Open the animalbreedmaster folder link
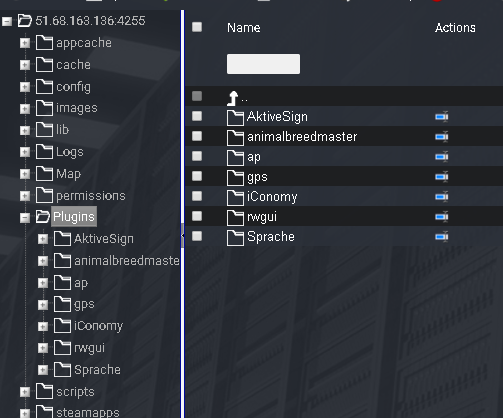 click(x=302, y=137)
